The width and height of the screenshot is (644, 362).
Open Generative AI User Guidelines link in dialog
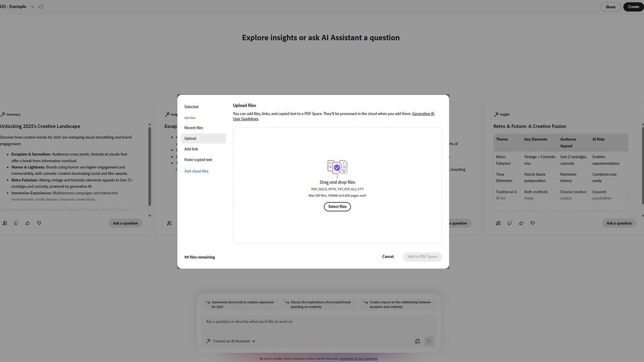(423, 114)
